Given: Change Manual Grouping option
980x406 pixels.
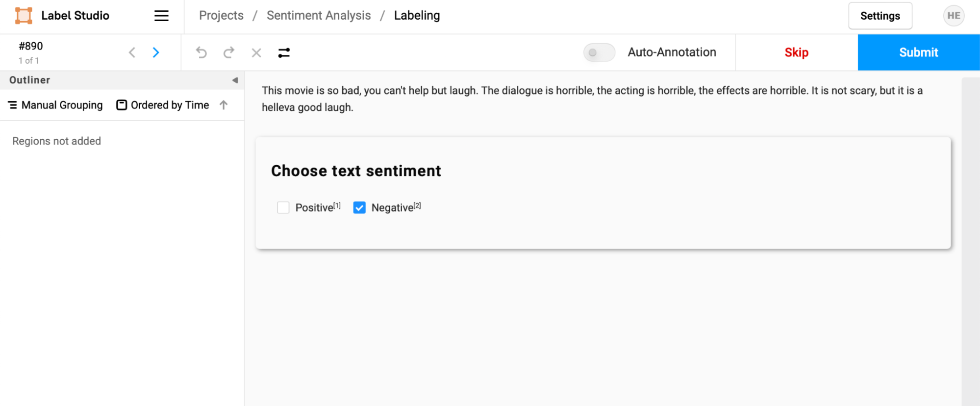Looking at the screenshot, I should click(55, 105).
